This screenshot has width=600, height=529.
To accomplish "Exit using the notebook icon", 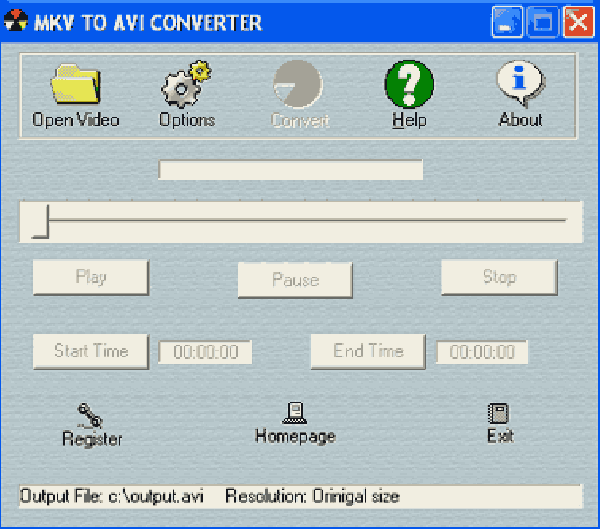I will pos(499,414).
